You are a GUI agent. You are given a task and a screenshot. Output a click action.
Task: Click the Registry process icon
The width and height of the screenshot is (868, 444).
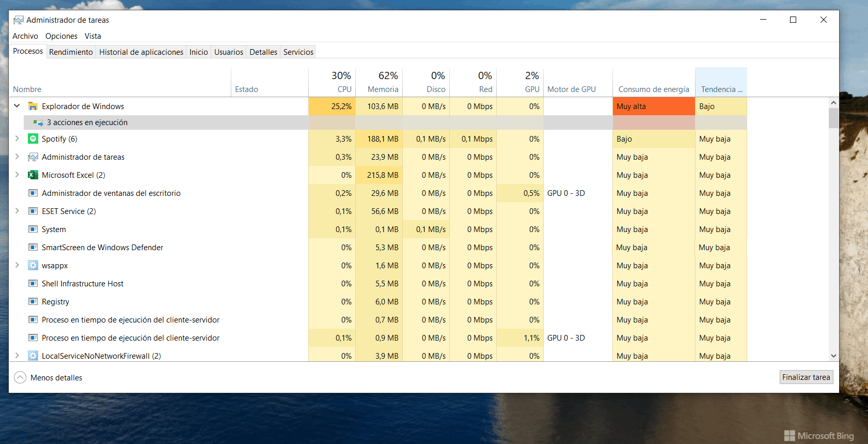tap(33, 301)
